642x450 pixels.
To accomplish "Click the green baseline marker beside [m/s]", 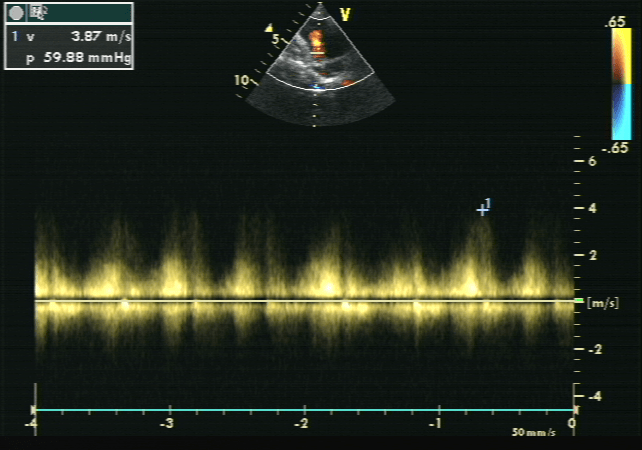I will click(x=579, y=301).
